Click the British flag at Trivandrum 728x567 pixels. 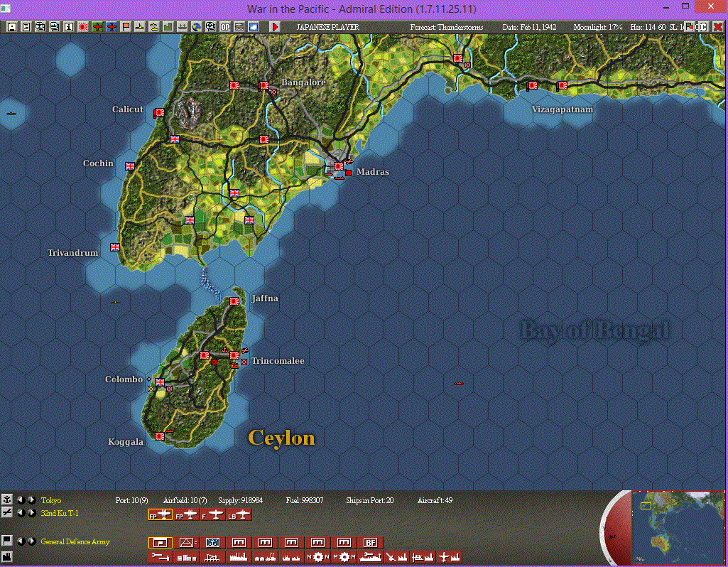tap(114, 247)
